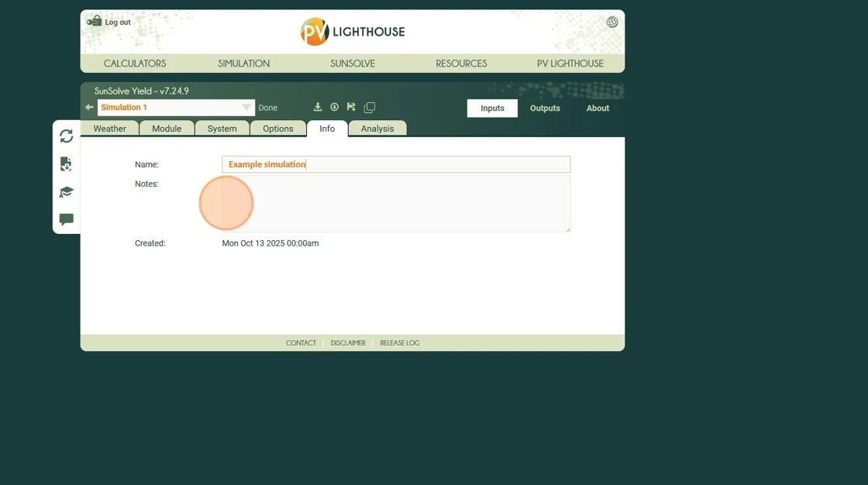Image resolution: width=868 pixels, height=485 pixels.
Task: Expand the Simulation 1 dropdown
Action: [x=246, y=108]
